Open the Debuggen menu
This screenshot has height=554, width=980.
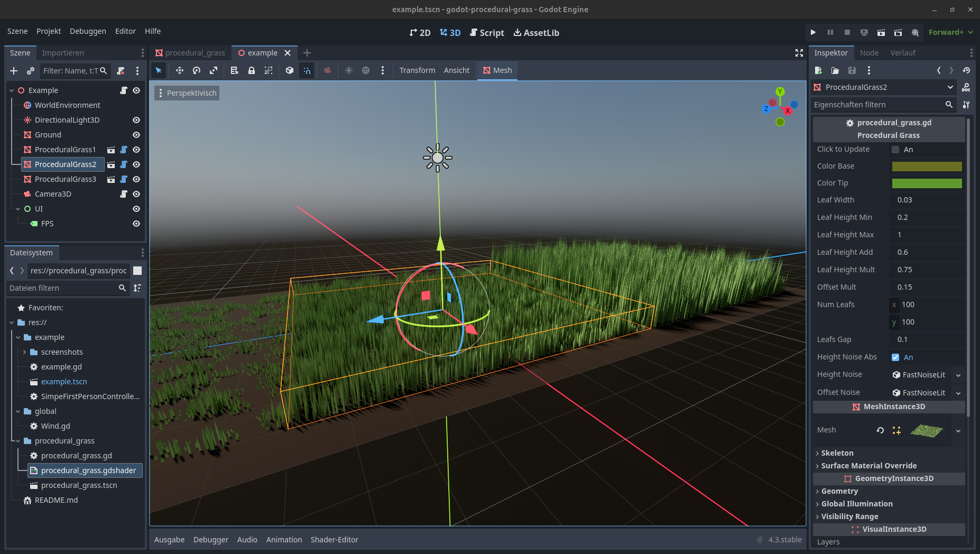click(88, 31)
